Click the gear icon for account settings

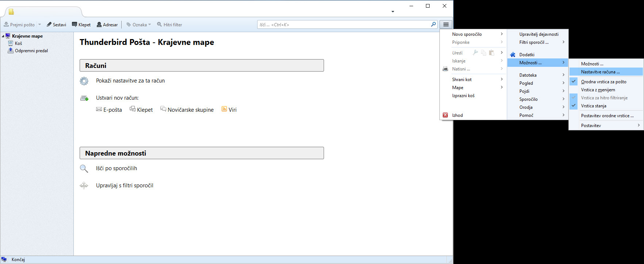[84, 81]
